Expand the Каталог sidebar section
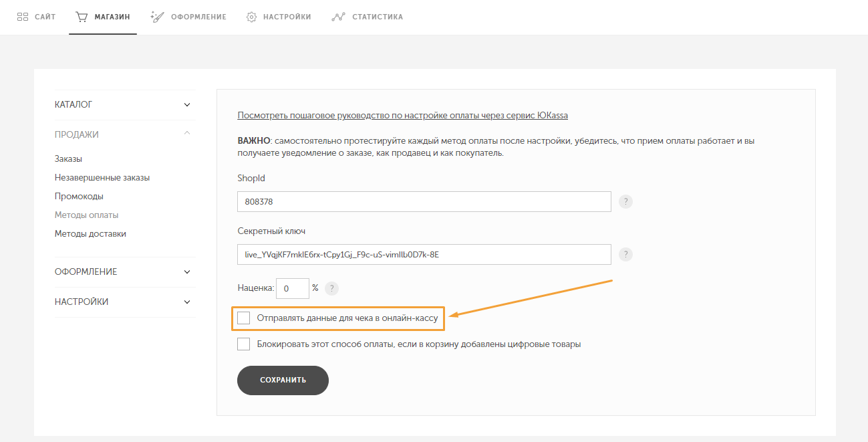The height and width of the screenshot is (442, 868). point(125,104)
